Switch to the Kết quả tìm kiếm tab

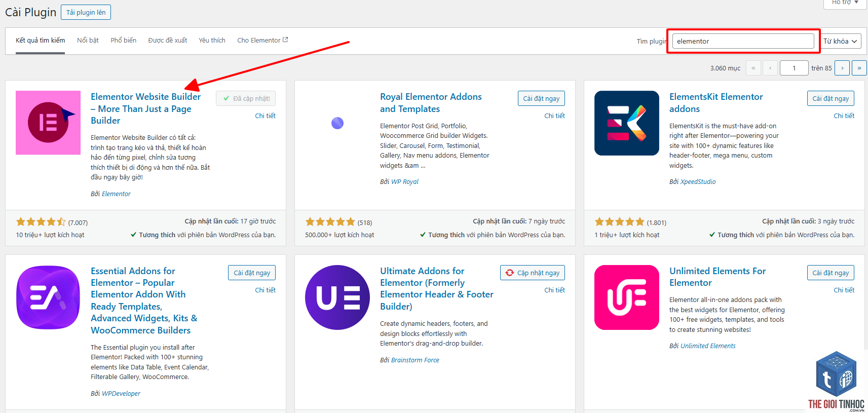coord(41,41)
